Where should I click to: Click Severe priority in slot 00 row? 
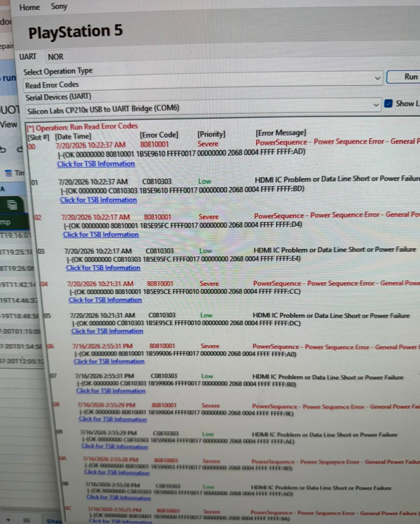[x=208, y=144]
